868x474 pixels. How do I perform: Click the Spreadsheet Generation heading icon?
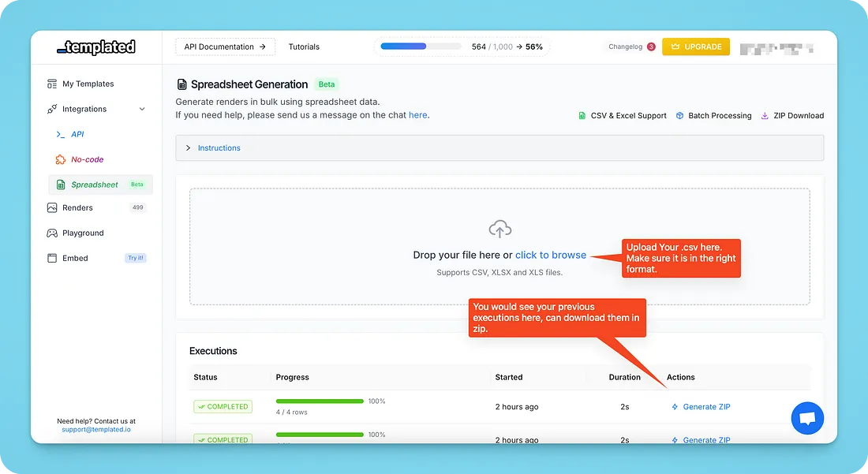pos(181,84)
